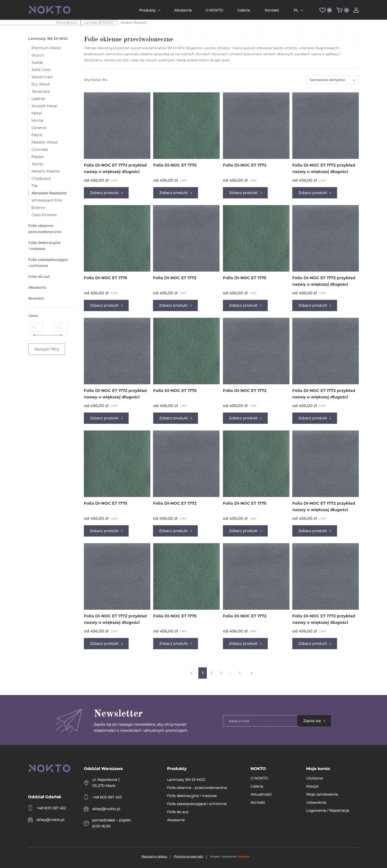Click the Zapisz się newsletter button

tap(314, 721)
